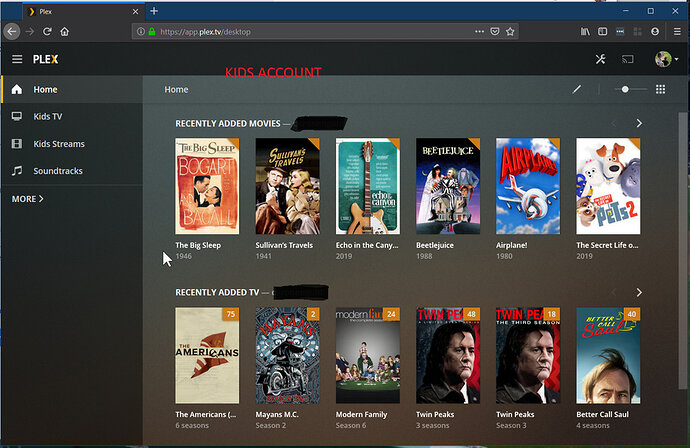This screenshot has height=448, width=690.
Task: Click Recently Added Movies heading
Action: click(x=228, y=124)
